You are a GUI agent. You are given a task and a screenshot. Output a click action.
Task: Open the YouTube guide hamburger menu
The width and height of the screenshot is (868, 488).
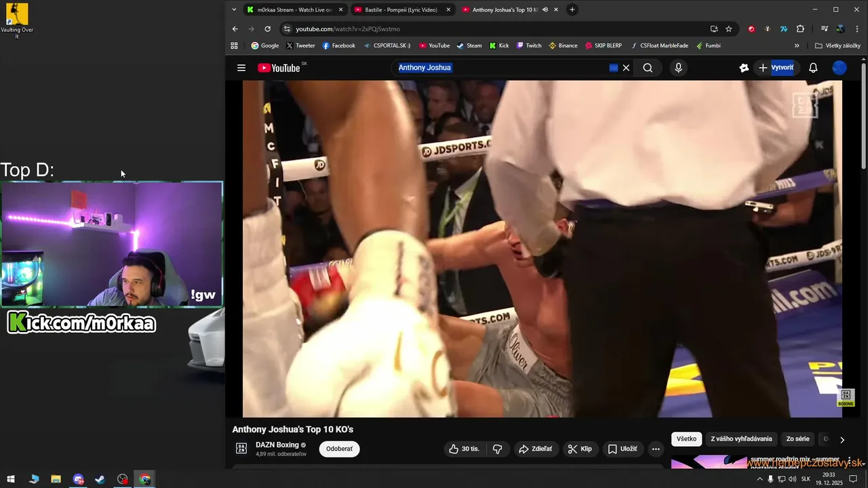point(241,68)
